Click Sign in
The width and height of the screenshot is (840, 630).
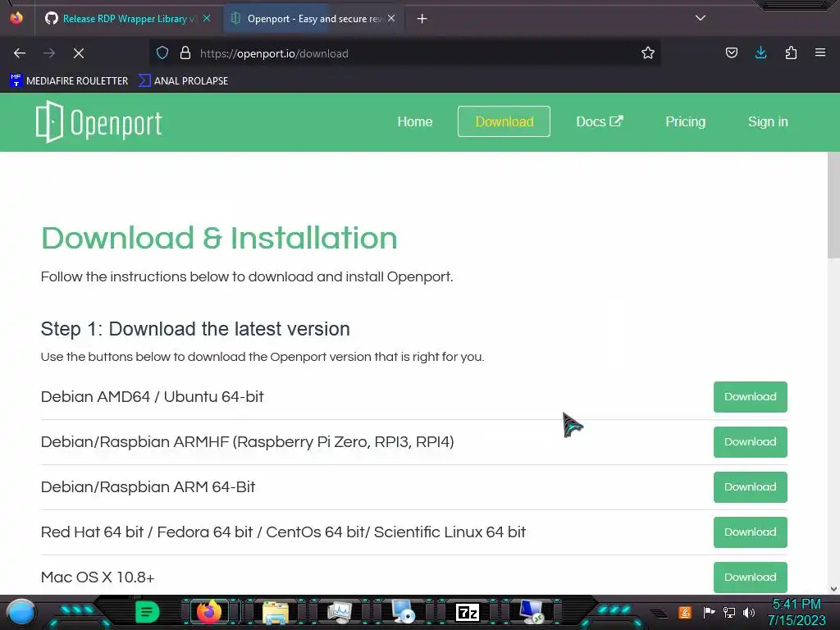point(768,121)
